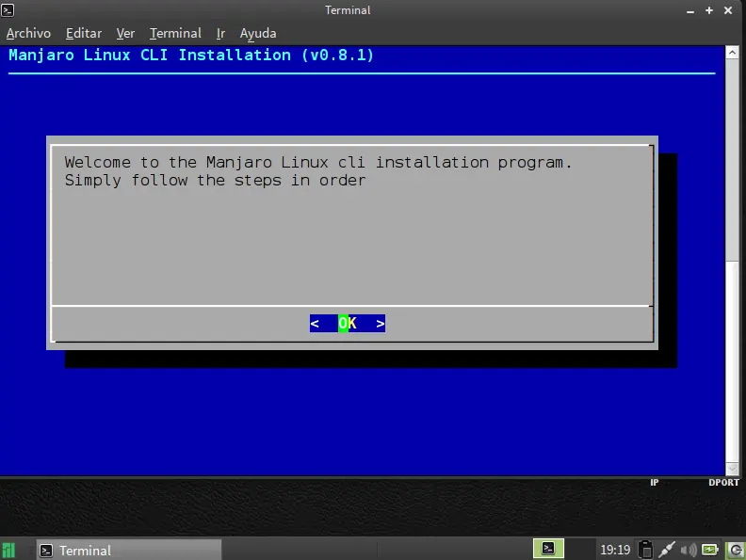Image resolution: width=746 pixels, height=560 pixels.
Task: Click the green terminal workspace pager icon
Action: coord(548,549)
